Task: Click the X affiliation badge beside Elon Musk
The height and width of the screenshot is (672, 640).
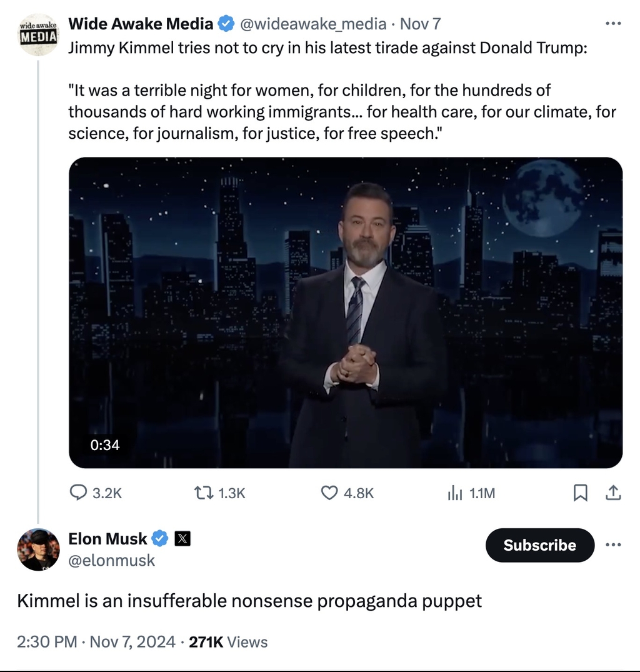Action: point(181,538)
